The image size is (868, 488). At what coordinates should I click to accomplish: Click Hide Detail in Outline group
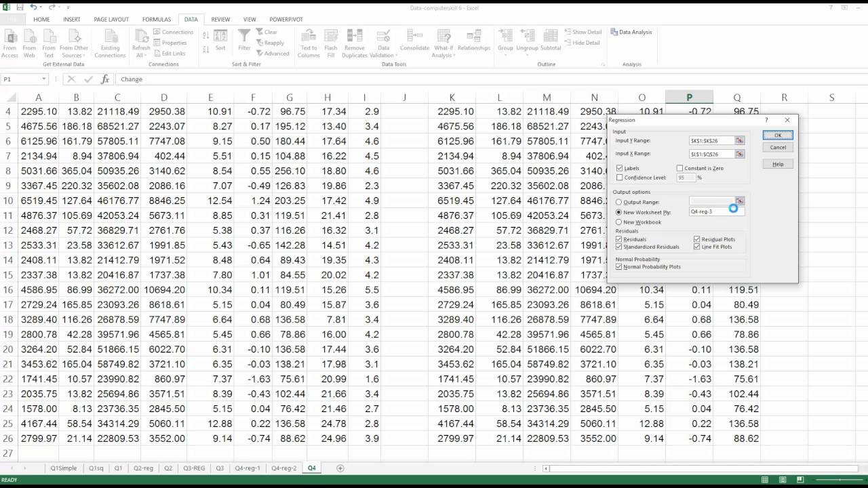tap(583, 43)
